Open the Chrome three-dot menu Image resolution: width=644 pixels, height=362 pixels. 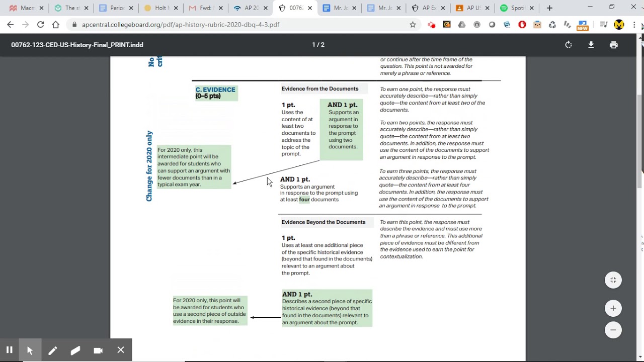click(x=634, y=25)
